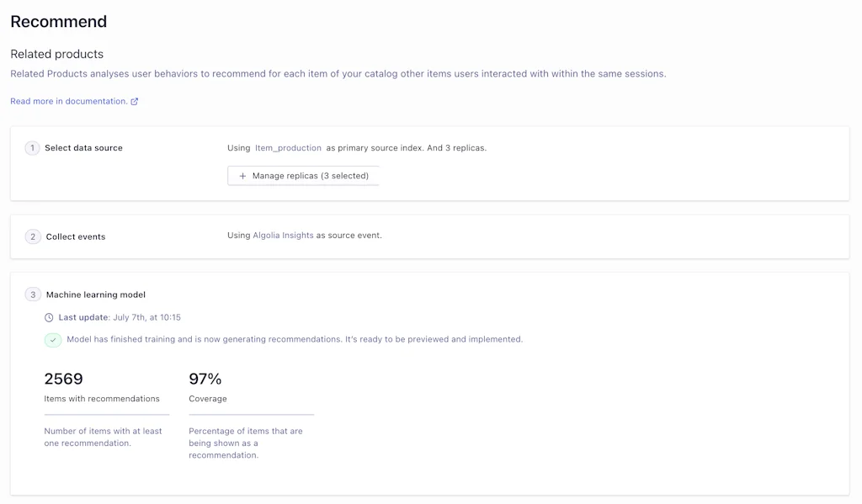Screen dimensions: 862x504
Task: Click the external-link icon beside documentation link
Action: [135, 101]
